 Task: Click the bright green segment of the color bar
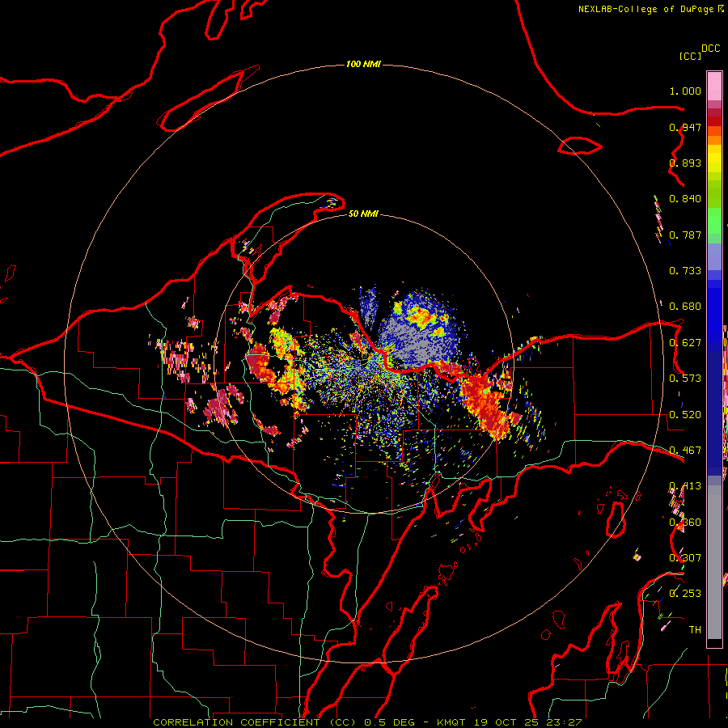click(x=714, y=221)
